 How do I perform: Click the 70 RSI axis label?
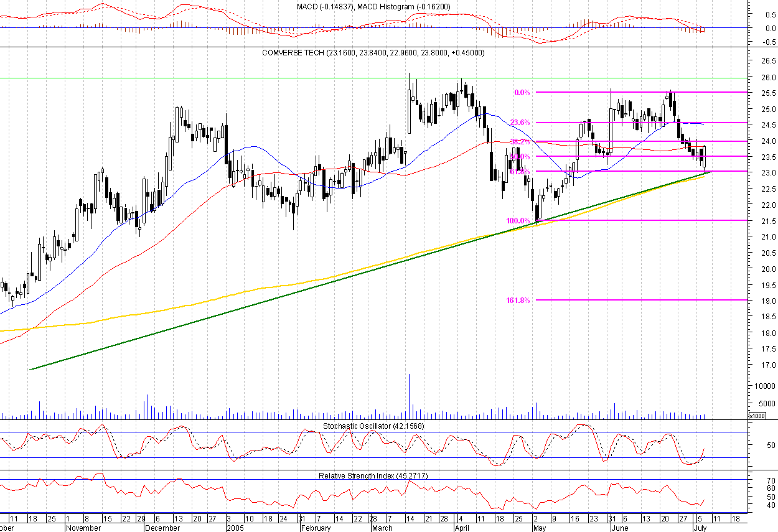pyautogui.click(x=770, y=481)
